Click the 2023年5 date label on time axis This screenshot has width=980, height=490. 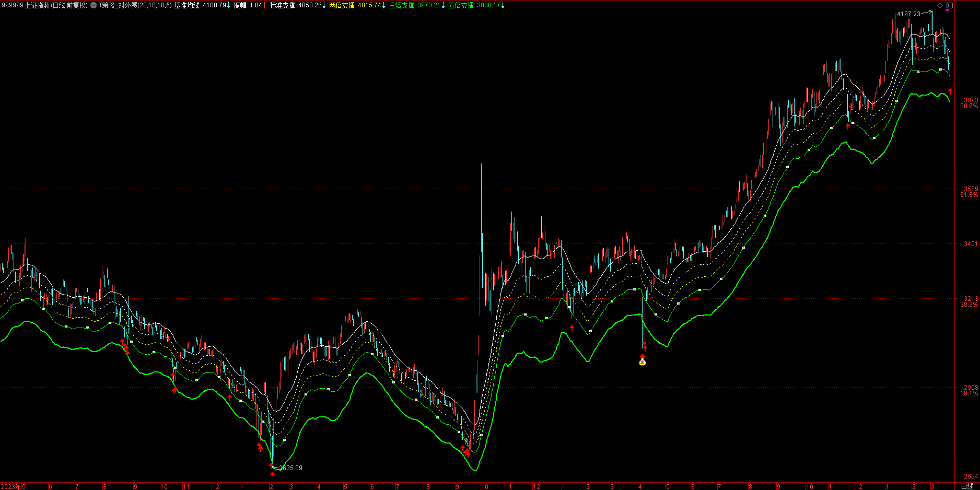pos(13,486)
